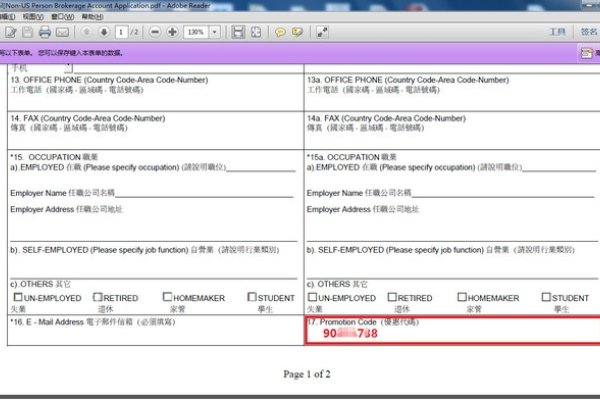This screenshot has height=400, width=600.
Task: Click the Print icon in toolbar
Action: (44, 33)
